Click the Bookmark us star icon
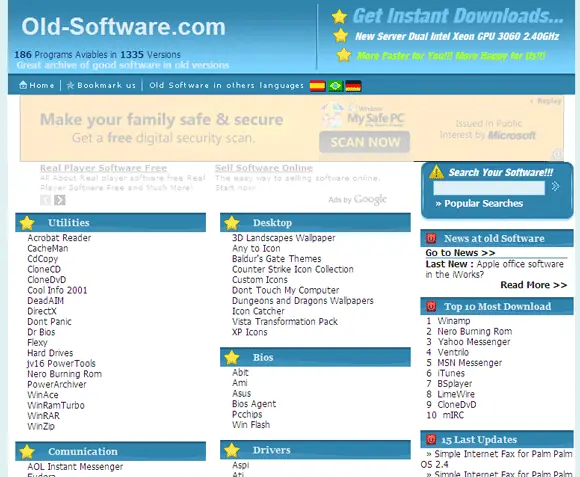 pyautogui.click(x=70, y=85)
